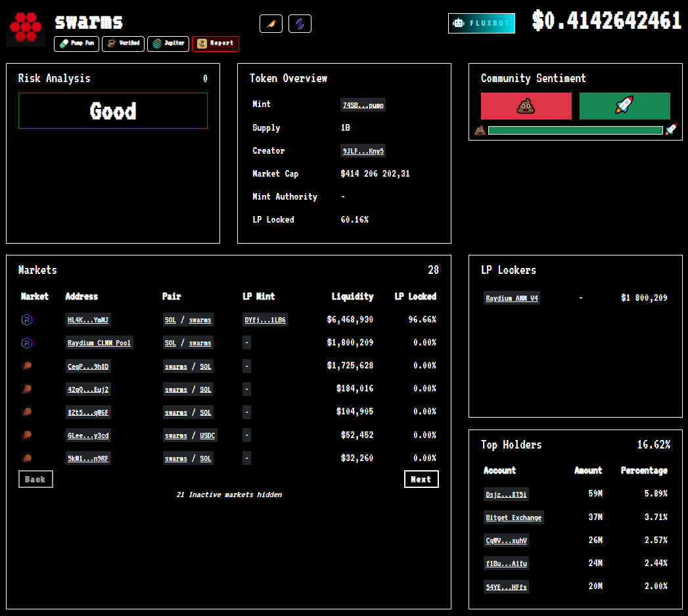Click the LP Locked value 60.16%

[x=355, y=219]
